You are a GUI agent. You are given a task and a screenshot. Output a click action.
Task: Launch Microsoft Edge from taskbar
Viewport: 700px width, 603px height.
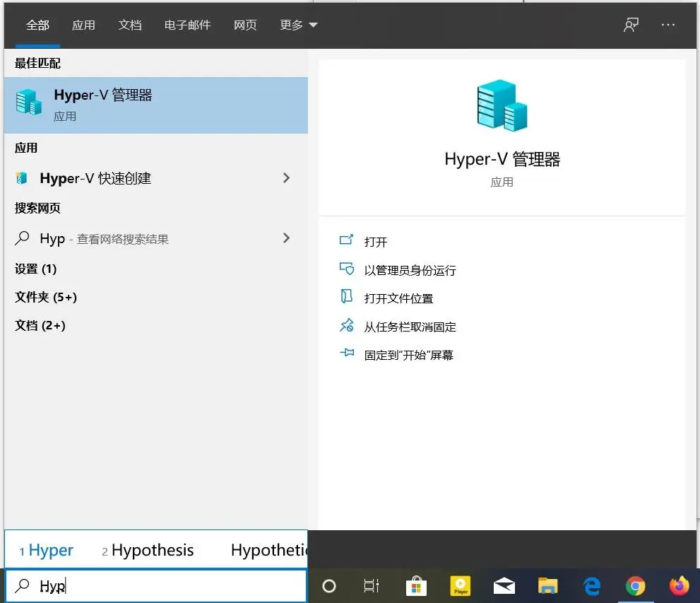(592, 586)
